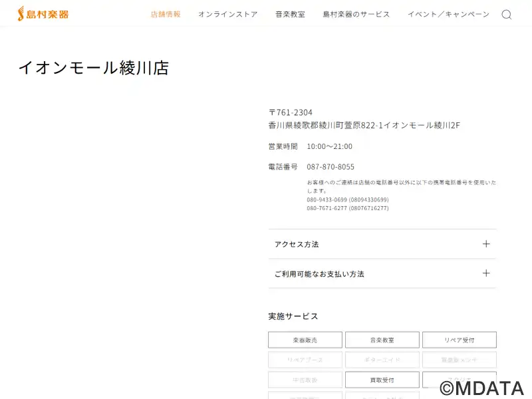Open イベント／キャンペーン menu item

coord(448,14)
